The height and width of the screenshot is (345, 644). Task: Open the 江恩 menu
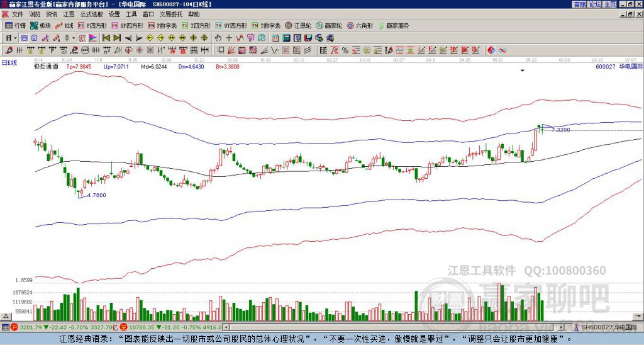(69, 14)
